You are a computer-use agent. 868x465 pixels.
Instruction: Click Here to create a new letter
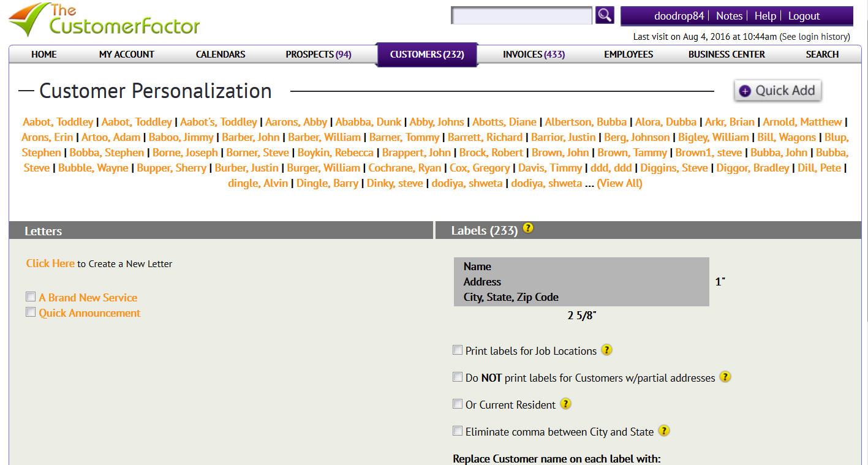(50, 263)
